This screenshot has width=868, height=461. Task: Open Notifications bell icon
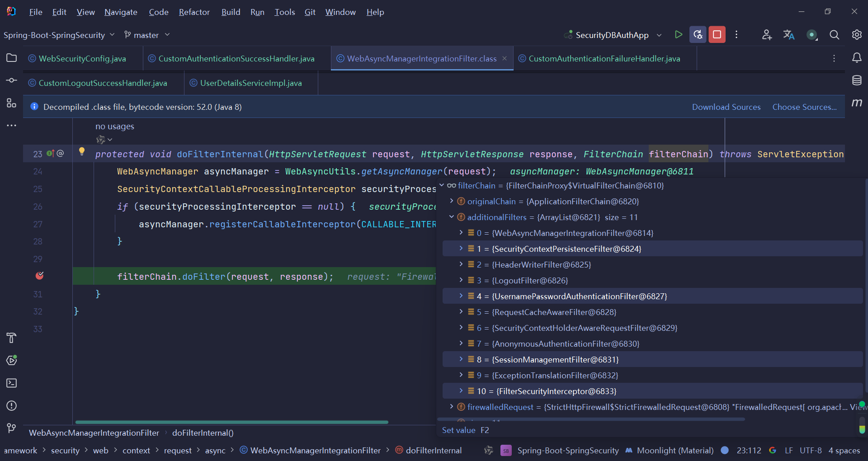point(857,58)
